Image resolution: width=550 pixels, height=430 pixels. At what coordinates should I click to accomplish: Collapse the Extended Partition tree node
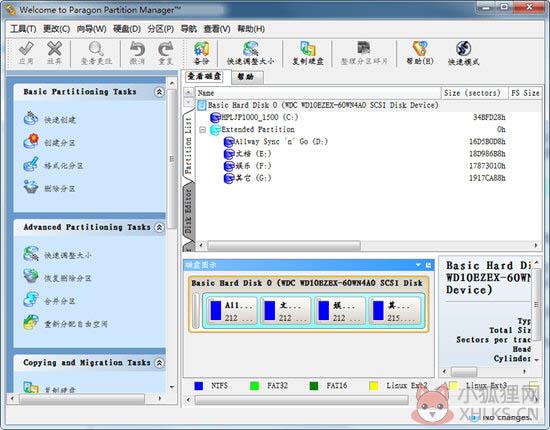[202, 130]
